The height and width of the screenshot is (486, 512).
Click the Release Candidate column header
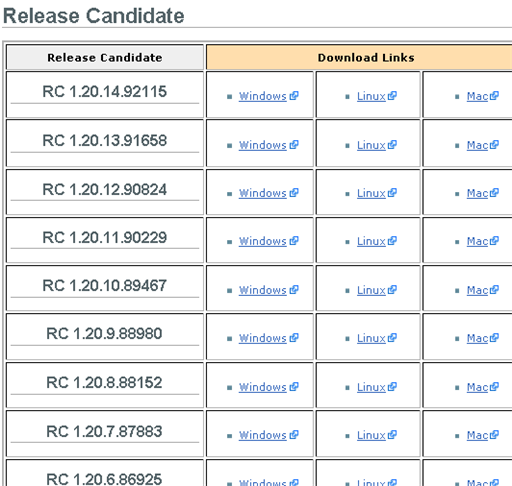pos(105,58)
